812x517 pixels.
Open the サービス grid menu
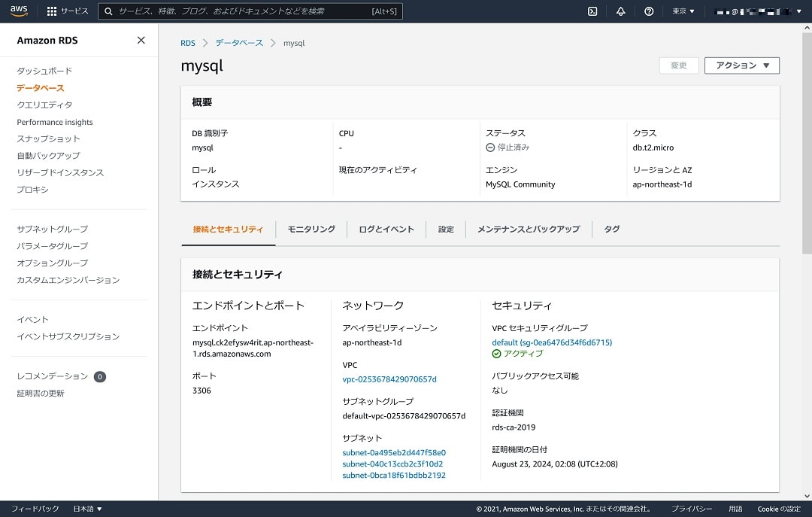tap(68, 11)
